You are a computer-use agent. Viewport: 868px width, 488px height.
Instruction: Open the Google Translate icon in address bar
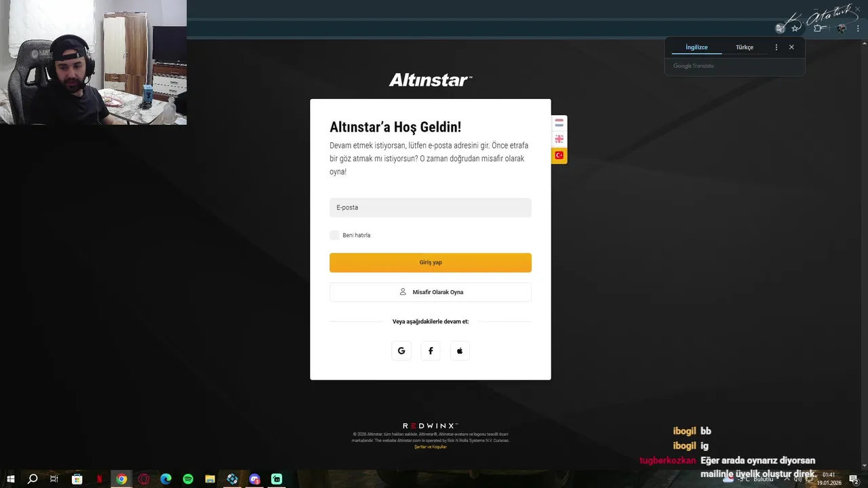[x=781, y=28]
